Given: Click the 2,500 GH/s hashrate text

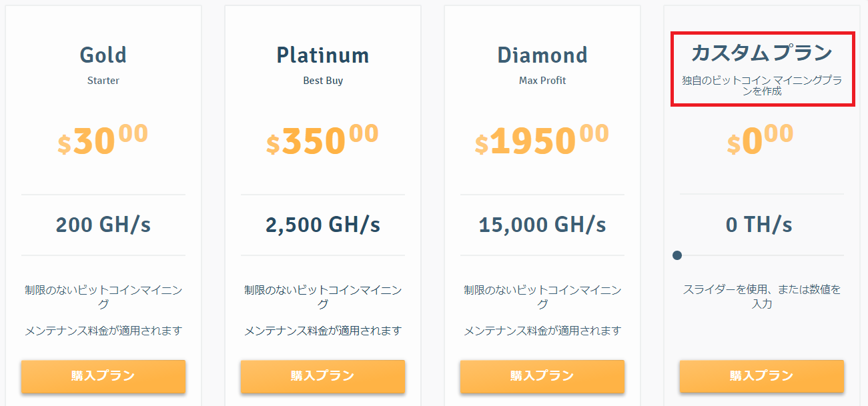Looking at the screenshot, I should pos(322,225).
